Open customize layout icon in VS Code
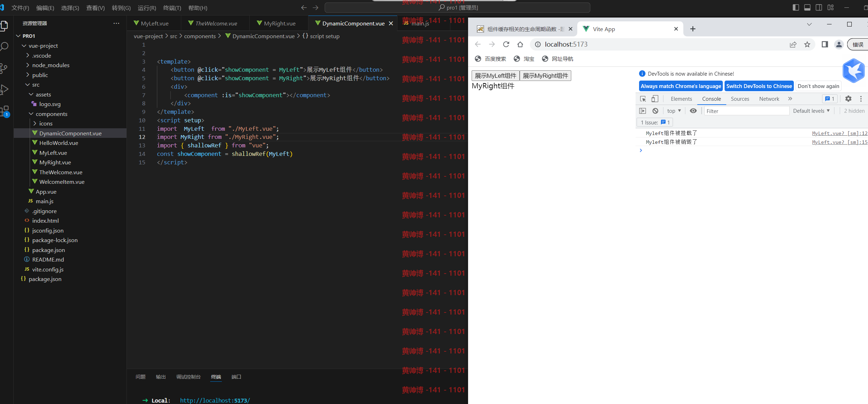The width and height of the screenshot is (868, 404). (x=831, y=7)
